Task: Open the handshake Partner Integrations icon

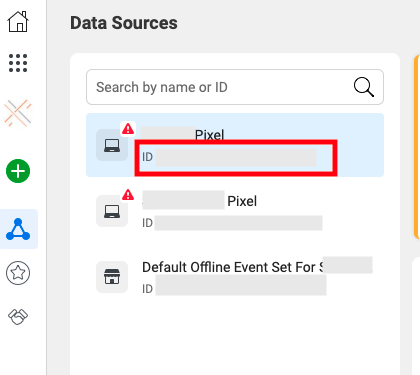Action: click(18, 316)
